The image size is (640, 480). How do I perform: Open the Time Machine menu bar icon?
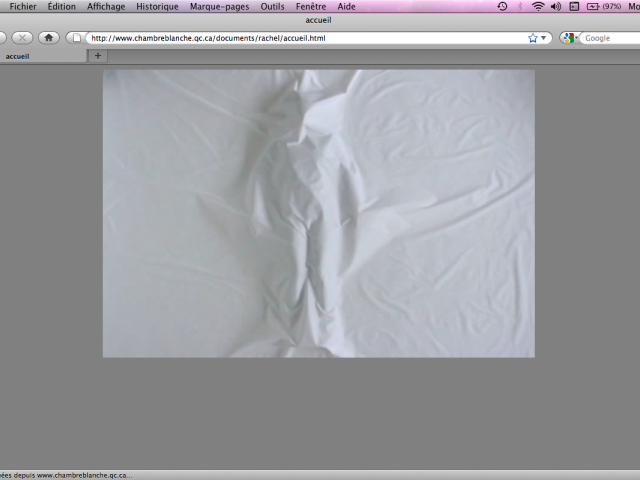[x=502, y=6]
